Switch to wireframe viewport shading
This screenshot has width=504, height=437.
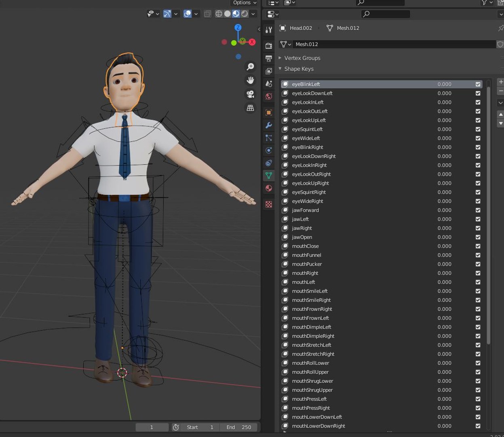pyautogui.click(x=219, y=14)
